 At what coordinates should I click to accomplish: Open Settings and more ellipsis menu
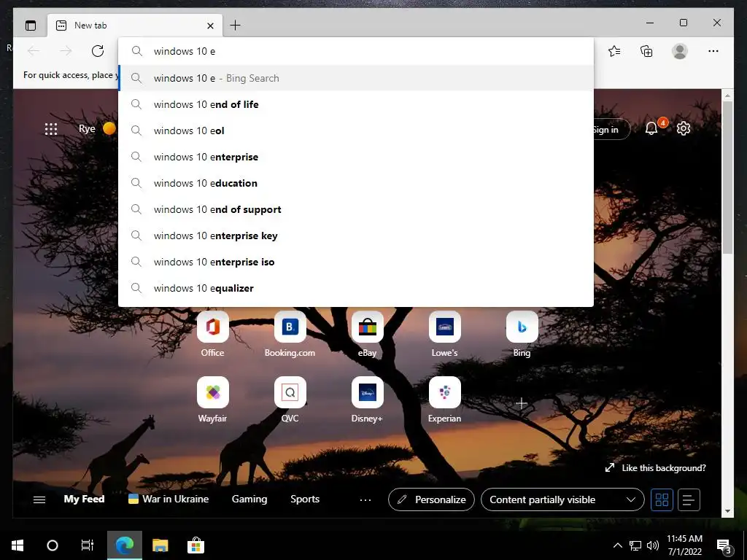click(713, 51)
